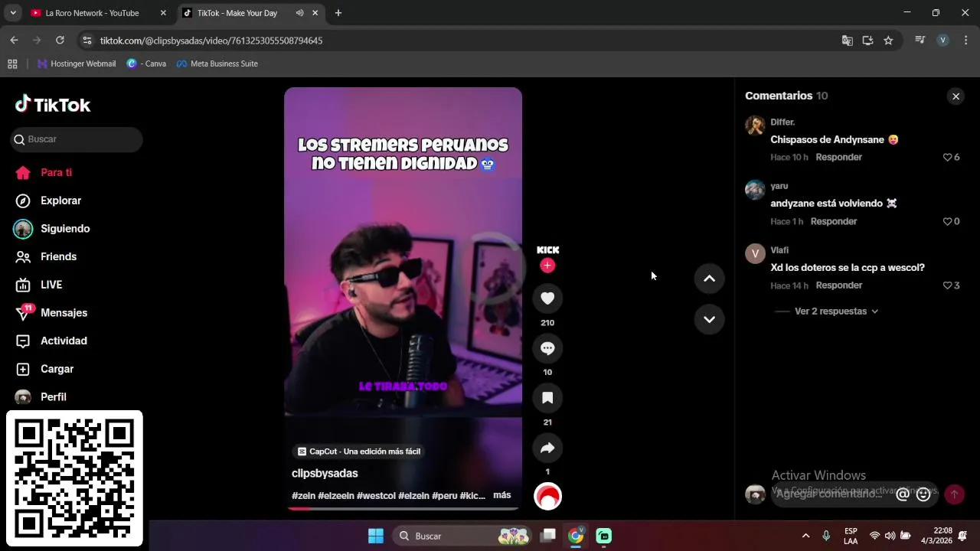This screenshot has width=980, height=551.
Task: Like yaru's comment heart
Action: [x=947, y=221]
